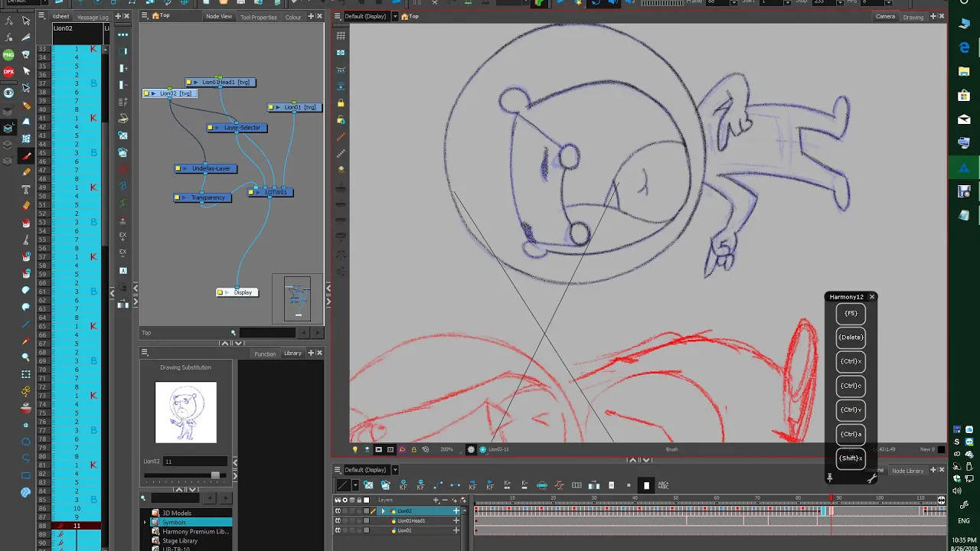The width and height of the screenshot is (980, 551).
Task: Toggle visibility of the Lion02 timeline layer
Action: click(x=338, y=510)
